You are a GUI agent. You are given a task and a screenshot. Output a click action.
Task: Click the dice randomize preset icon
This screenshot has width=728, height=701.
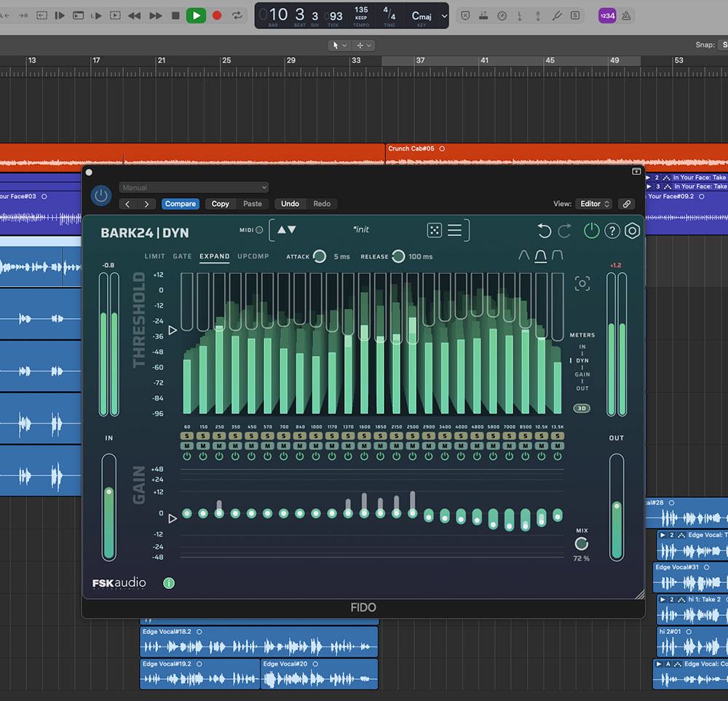pyautogui.click(x=434, y=230)
